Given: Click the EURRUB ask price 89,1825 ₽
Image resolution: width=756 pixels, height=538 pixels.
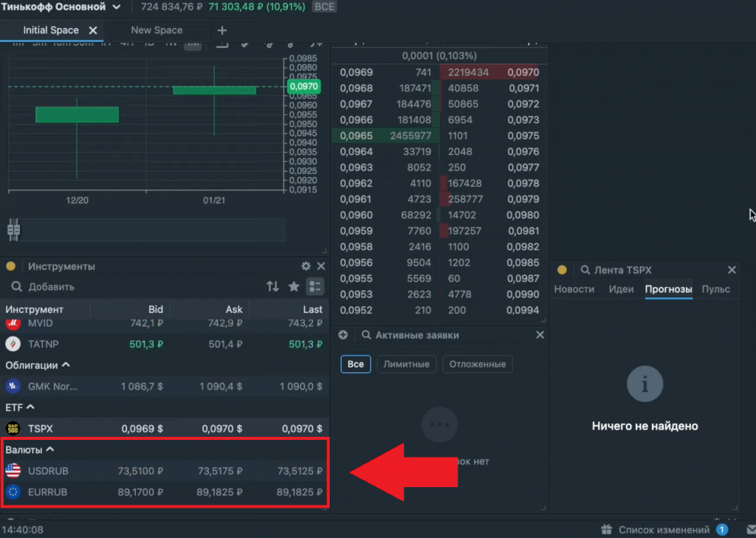Looking at the screenshot, I should click(219, 492).
